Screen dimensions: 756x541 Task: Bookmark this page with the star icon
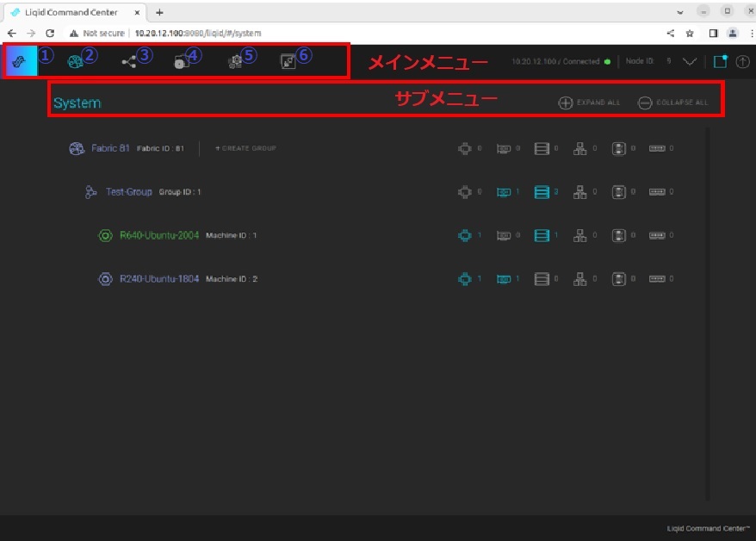[x=690, y=34]
